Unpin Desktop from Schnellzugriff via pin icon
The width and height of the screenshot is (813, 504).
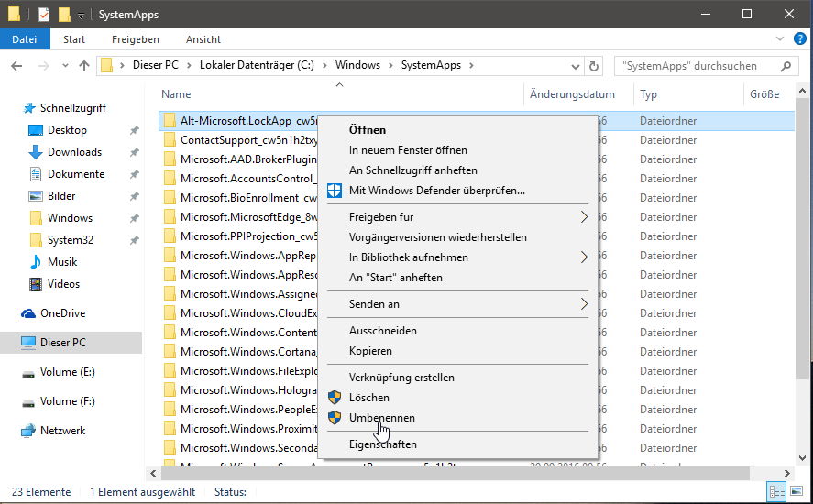135,130
